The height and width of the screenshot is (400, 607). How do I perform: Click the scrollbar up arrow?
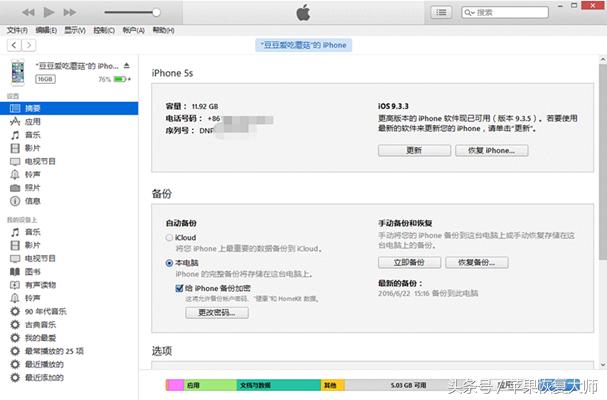(x=603, y=59)
